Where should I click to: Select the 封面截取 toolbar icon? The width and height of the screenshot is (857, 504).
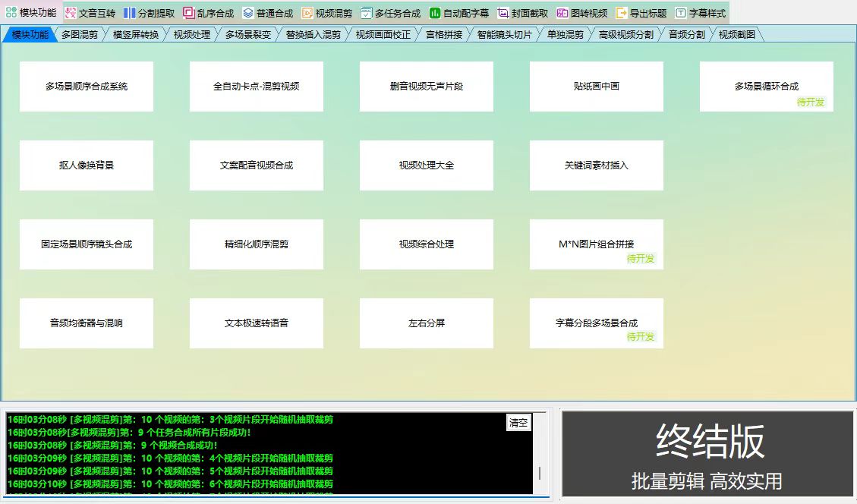tap(503, 13)
